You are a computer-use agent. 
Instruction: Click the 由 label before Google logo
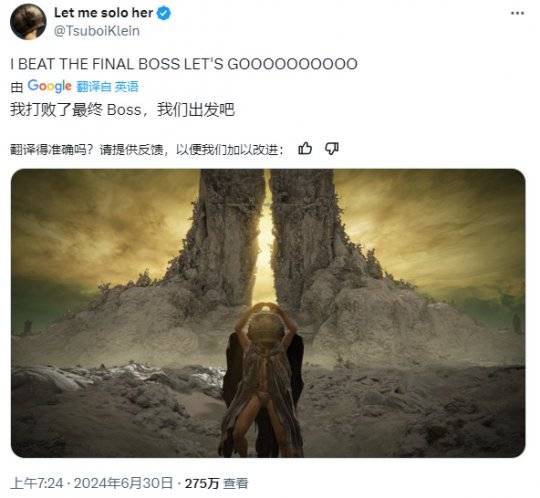tap(17, 87)
